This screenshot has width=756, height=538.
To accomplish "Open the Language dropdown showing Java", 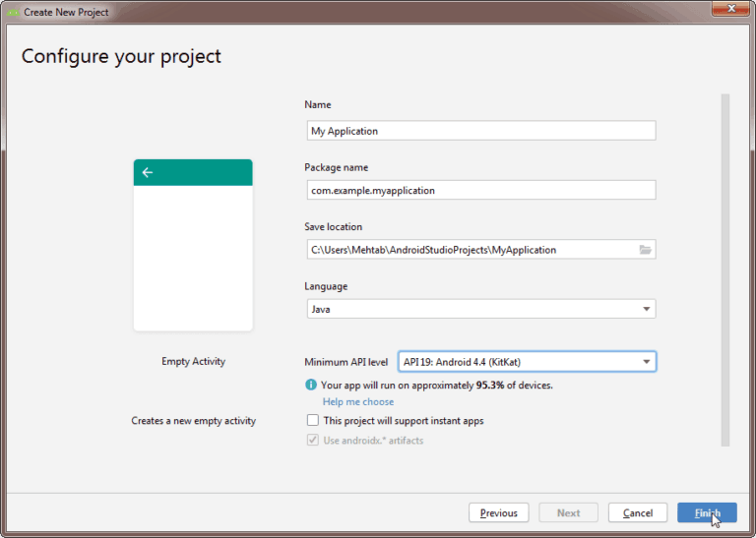I will [480, 309].
